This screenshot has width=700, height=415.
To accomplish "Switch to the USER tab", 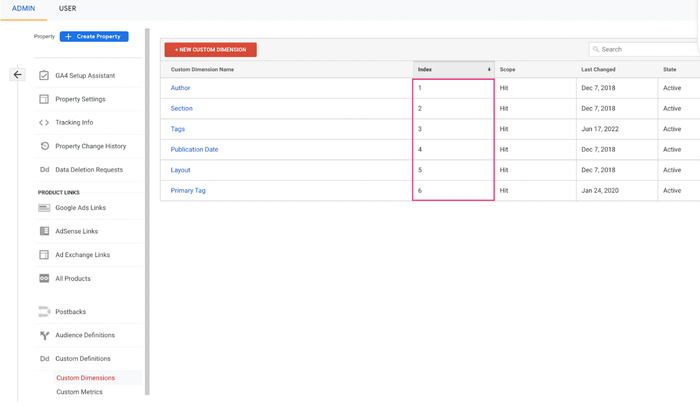I will coord(67,9).
